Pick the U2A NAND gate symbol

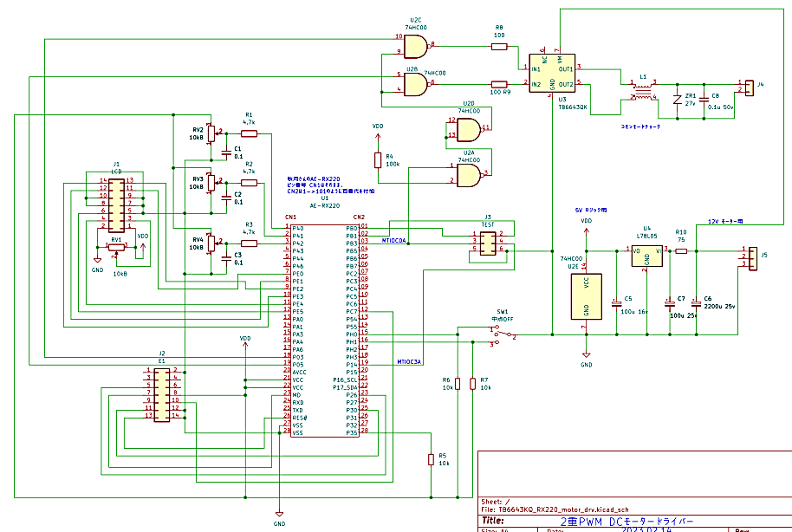(469, 176)
